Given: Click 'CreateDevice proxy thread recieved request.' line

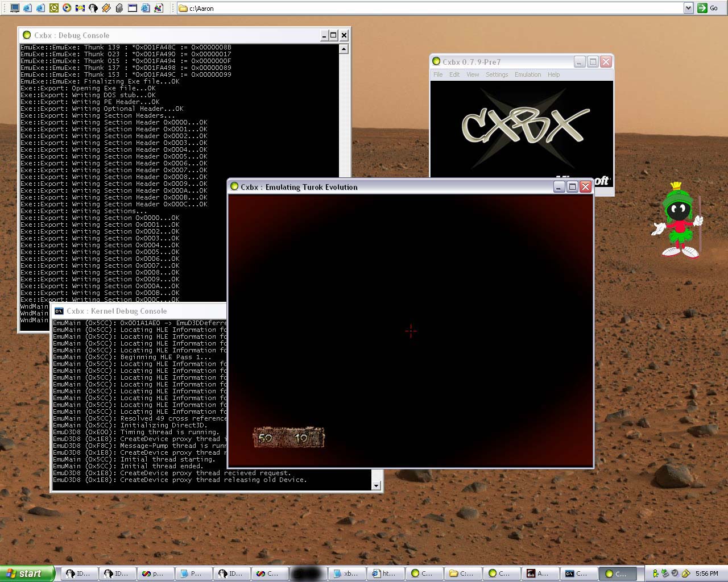Looking at the screenshot, I should point(172,473).
